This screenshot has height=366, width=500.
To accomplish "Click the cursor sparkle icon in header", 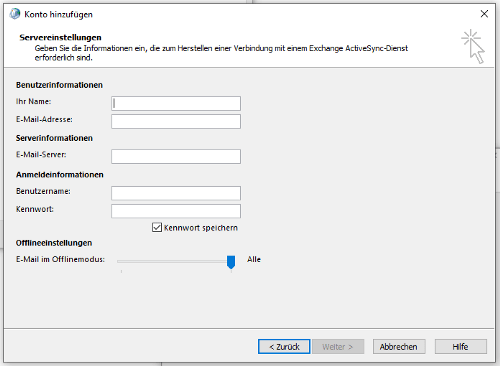I will 473,46.
